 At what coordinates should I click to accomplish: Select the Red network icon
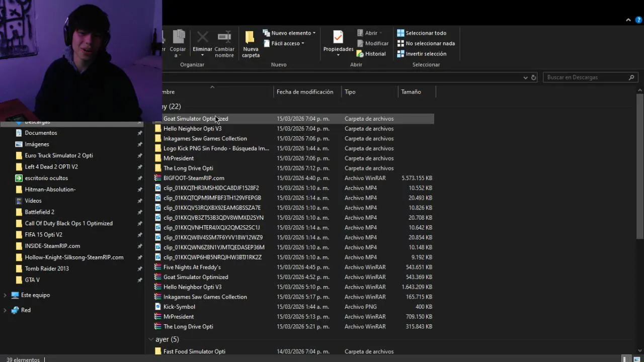pos(15,310)
